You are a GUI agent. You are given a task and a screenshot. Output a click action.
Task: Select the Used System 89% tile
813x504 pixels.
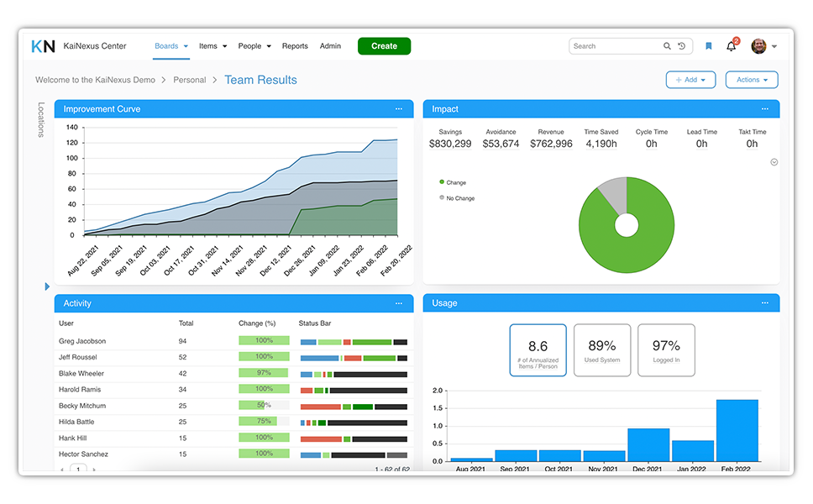point(602,349)
